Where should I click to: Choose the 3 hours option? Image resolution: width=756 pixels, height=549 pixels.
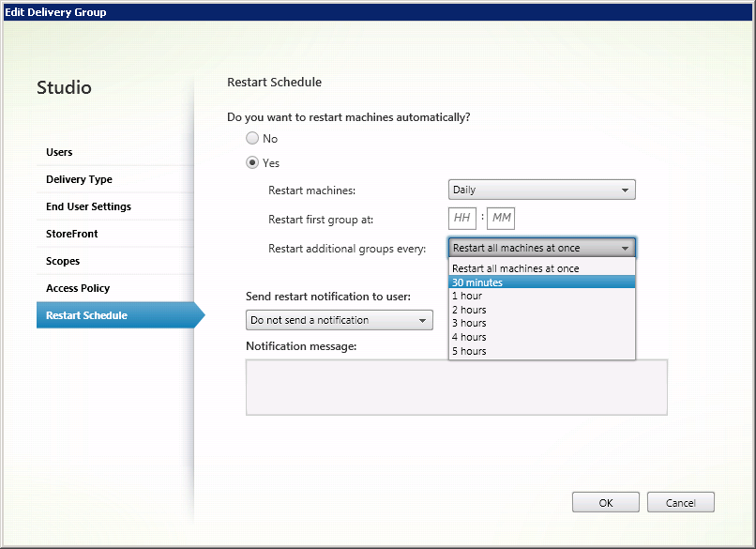[x=541, y=323]
